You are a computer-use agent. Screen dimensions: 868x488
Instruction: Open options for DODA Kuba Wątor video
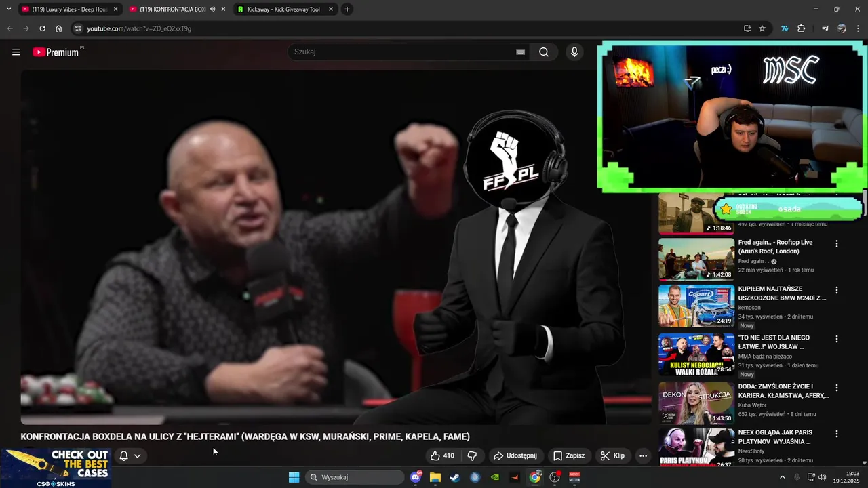837,388
